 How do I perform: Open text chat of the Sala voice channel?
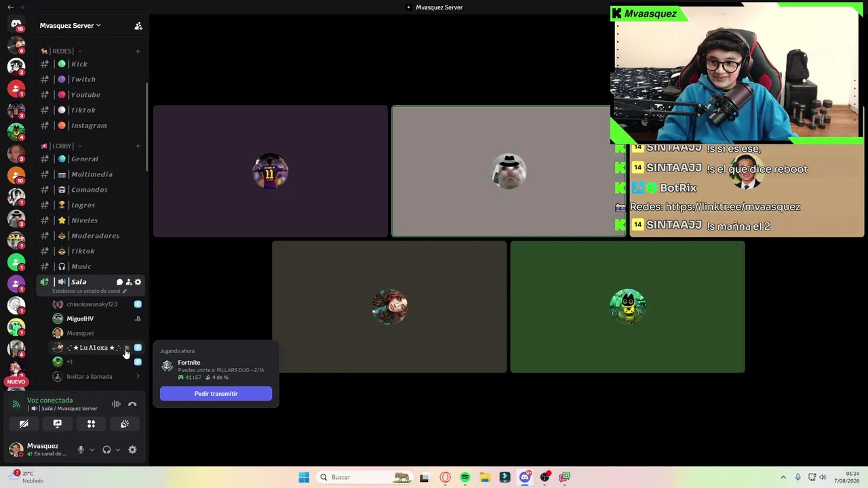(x=119, y=282)
